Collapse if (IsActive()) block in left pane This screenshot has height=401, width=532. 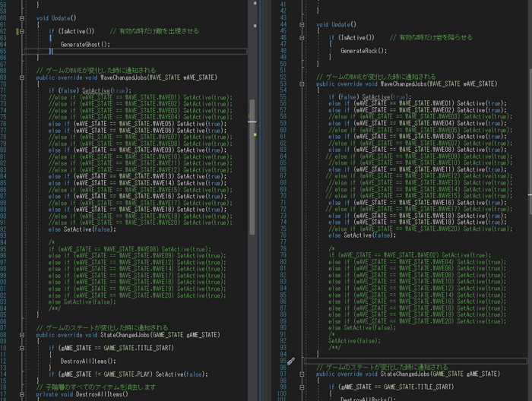[x=22, y=32]
